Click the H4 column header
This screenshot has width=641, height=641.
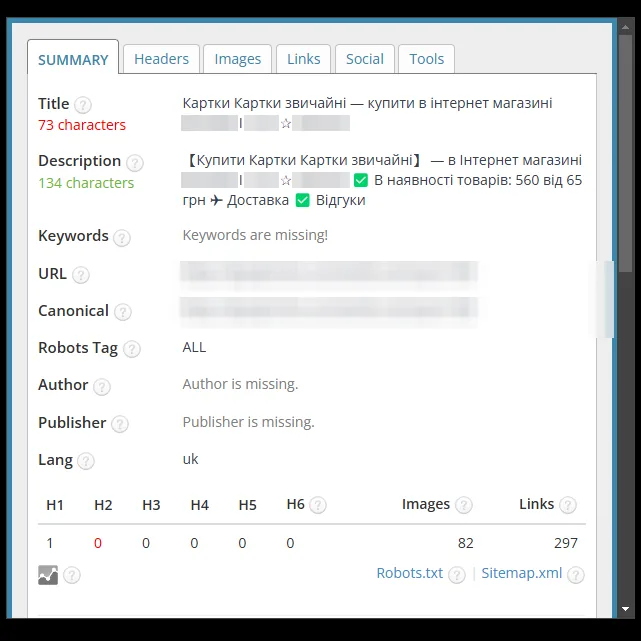tap(199, 505)
